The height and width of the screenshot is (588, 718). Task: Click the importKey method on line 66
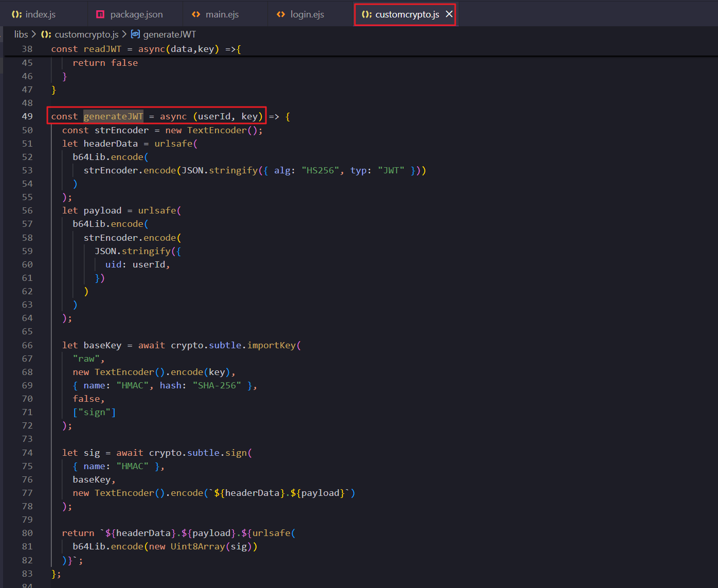coord(271,345)
